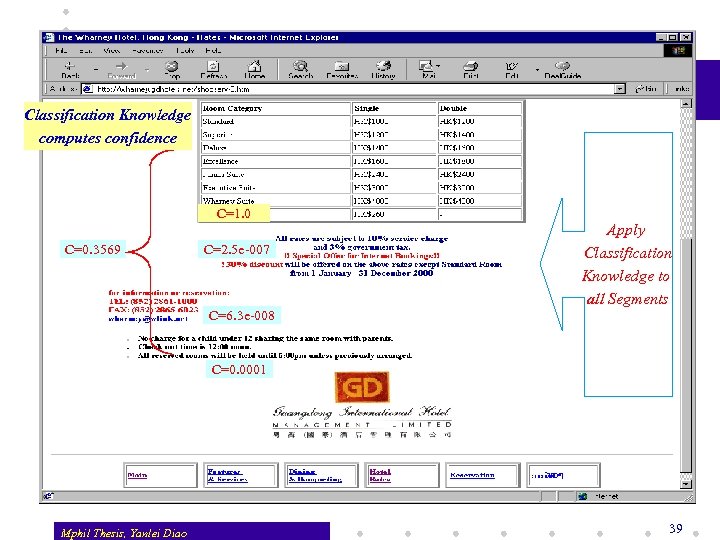The image size is (720, 540).
Task: Open the View menu
Action: pyautogui.click(x=112, y=51)
